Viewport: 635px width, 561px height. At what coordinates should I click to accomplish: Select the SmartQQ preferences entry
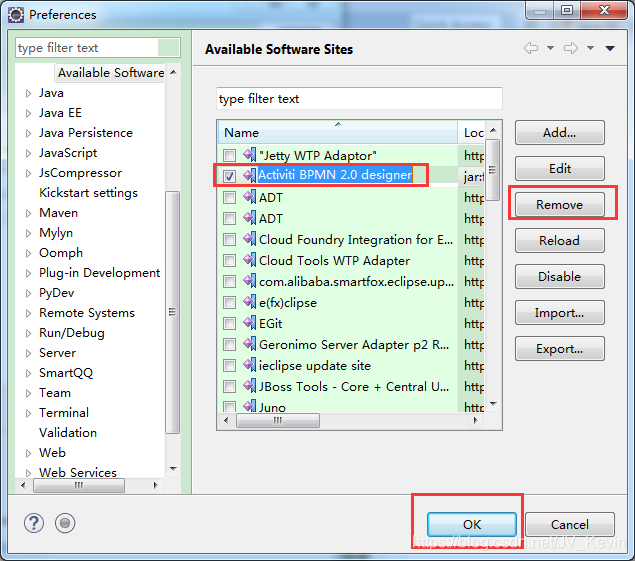pos(66,373)
